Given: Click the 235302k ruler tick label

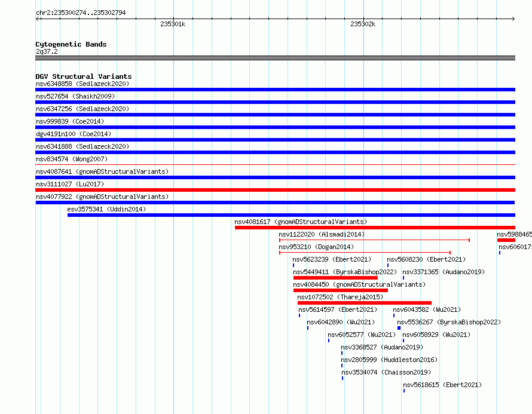Looking at the screenshot, I should coord(363,24).
